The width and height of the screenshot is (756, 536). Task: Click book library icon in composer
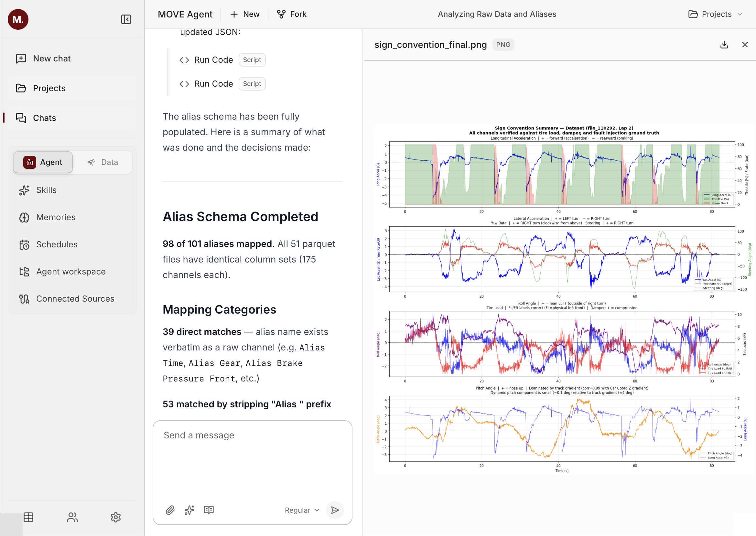coord(209,510)
